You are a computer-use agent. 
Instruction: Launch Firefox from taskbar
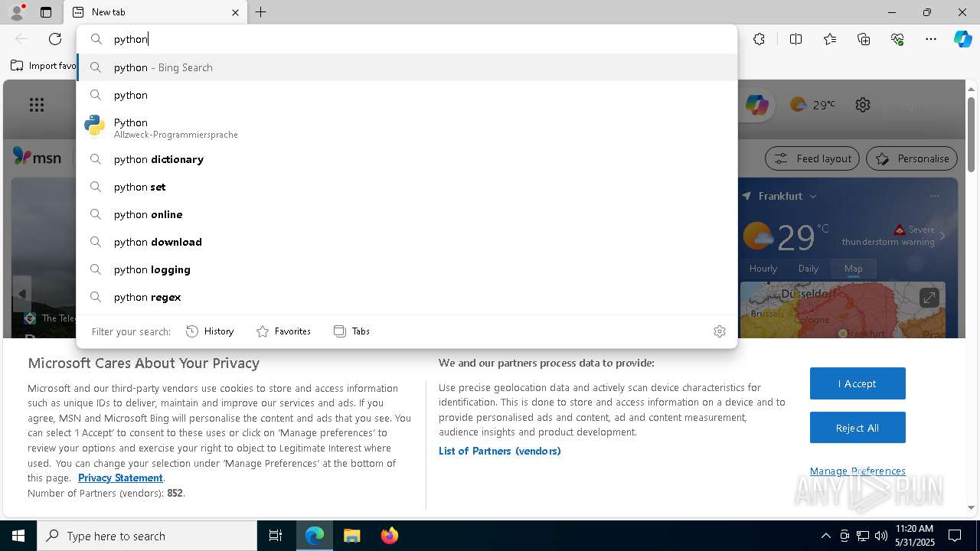(x=389, y=536)
